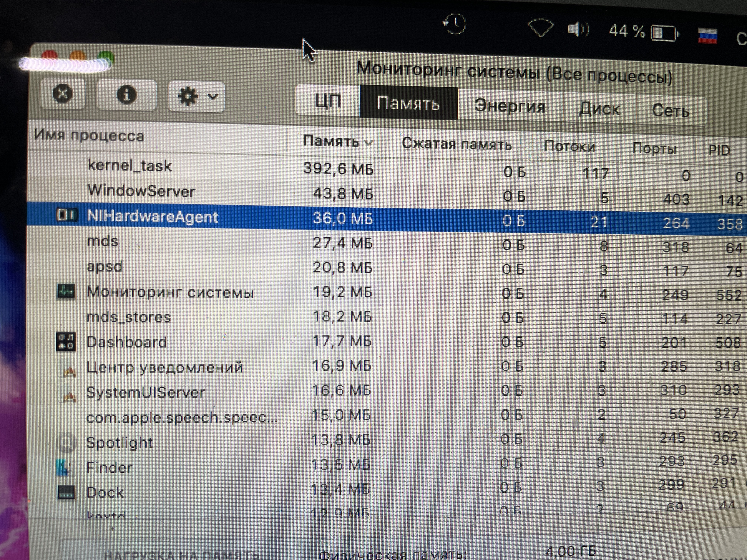Open process info with the i icon
Image resolution: width=747 pixels, height=560 pixels.
coord(127,94)
